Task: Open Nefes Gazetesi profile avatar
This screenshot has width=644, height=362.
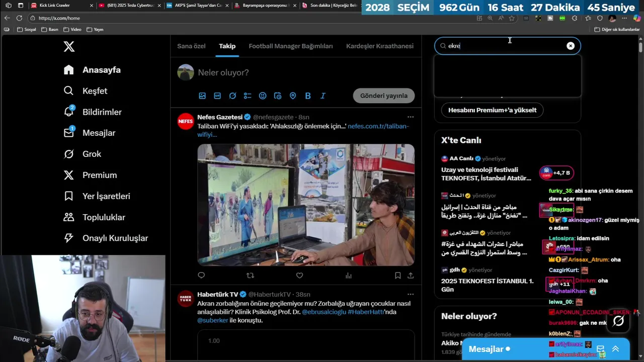Action: click(x=186, y=121)
